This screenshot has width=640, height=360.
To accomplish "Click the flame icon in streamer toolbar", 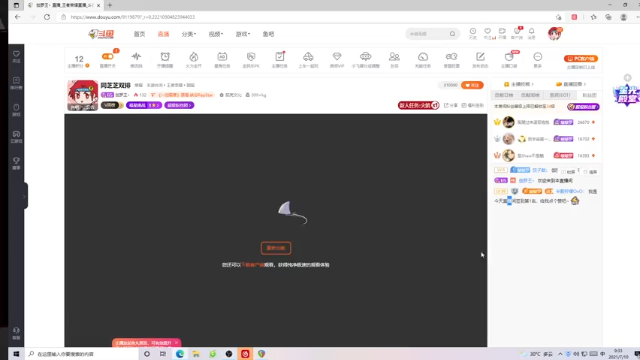I will (x=193, y=56).
